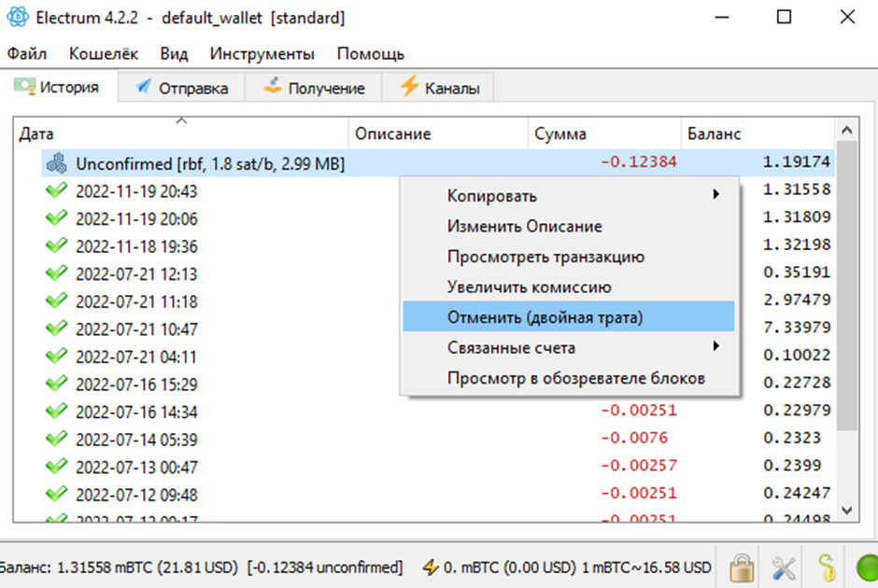Click the -0.0076 amount cell
The width and height of the screenshot is (878, 588).
pyautogui.click(x=634, y=438)
